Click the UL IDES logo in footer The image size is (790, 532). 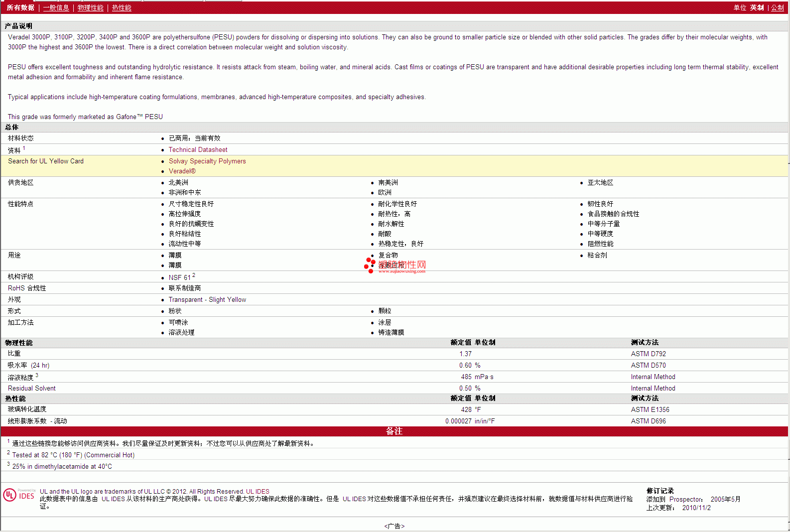click(x=19, y=495)
